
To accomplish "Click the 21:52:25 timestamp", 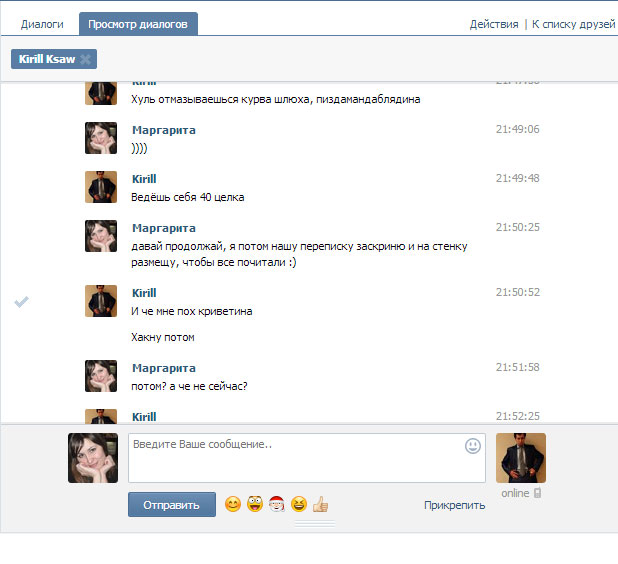I will tap(517, 416).
